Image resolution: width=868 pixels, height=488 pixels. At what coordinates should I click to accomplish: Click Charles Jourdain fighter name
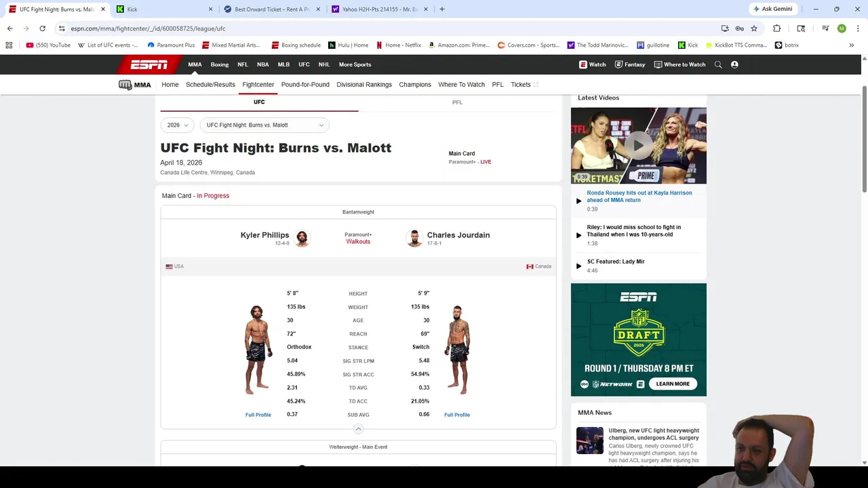[x=458, y=235]
